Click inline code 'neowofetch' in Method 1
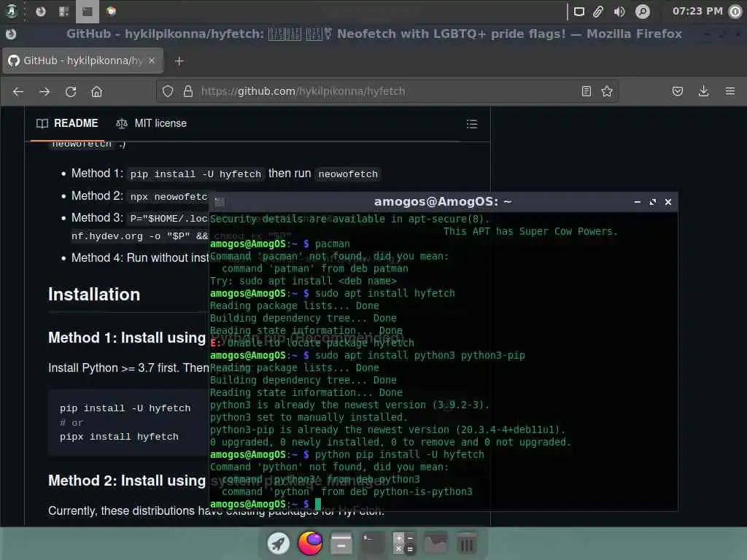Viewport: 747px width, 560px height. pos(348,174)
